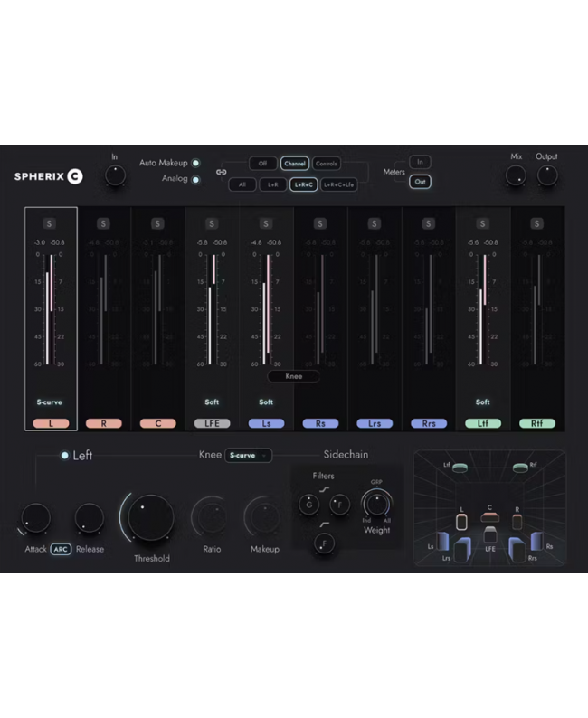
Task: Select the Ls channel label
Action: click(x=267, y=423)
